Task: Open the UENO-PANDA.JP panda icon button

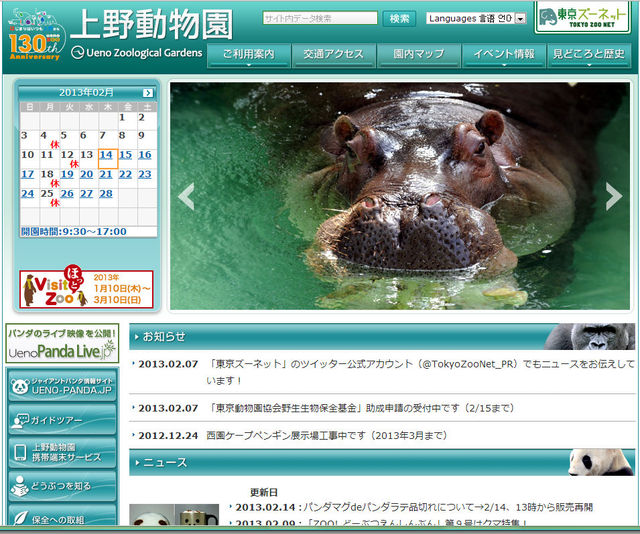Action: [20, 386]
